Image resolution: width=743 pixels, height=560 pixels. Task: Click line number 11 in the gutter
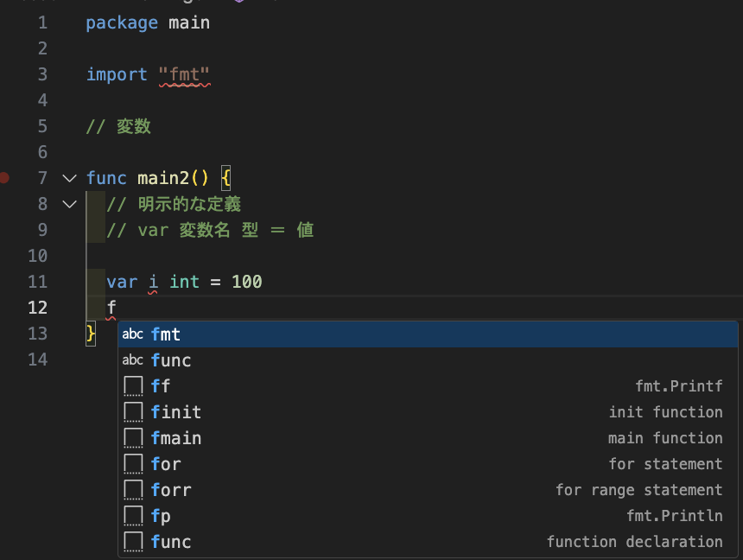tap(37, 282)
